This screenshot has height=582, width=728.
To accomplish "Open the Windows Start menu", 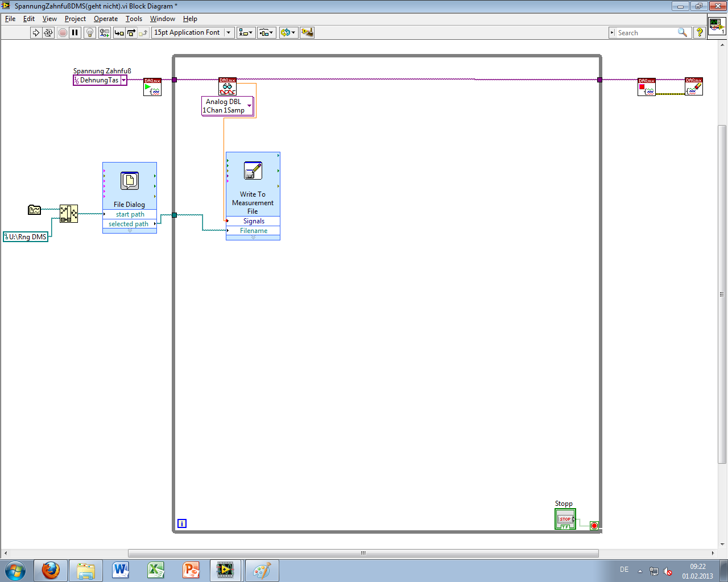I will tap(15, 571).
